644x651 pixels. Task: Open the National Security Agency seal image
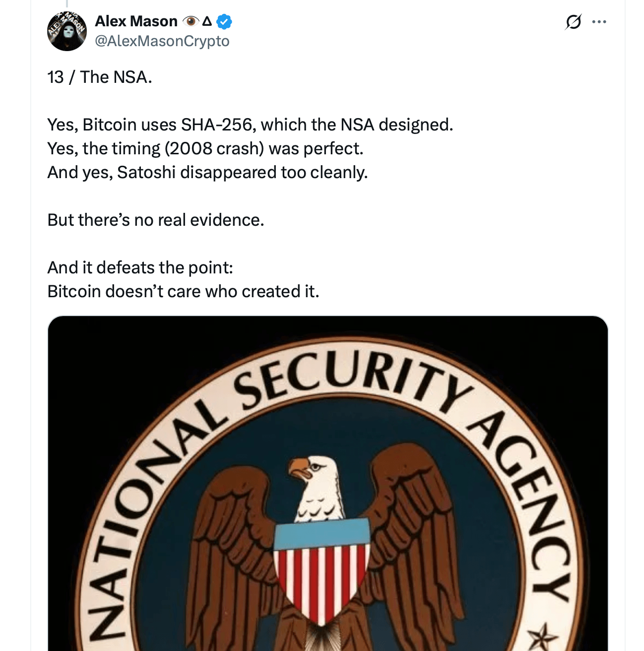pos(327,496)
